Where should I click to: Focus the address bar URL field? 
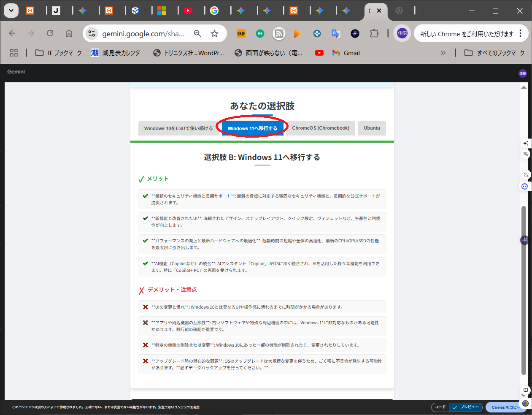coord(143,34)
